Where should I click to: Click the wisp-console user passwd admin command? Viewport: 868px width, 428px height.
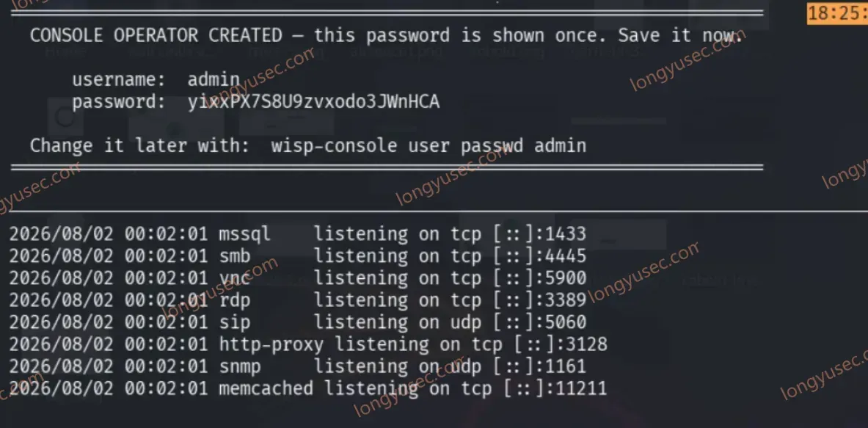coord(429,145)
